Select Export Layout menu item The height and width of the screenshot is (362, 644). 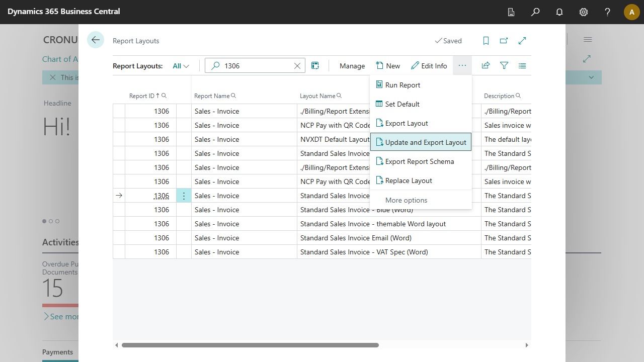(421, 123)
